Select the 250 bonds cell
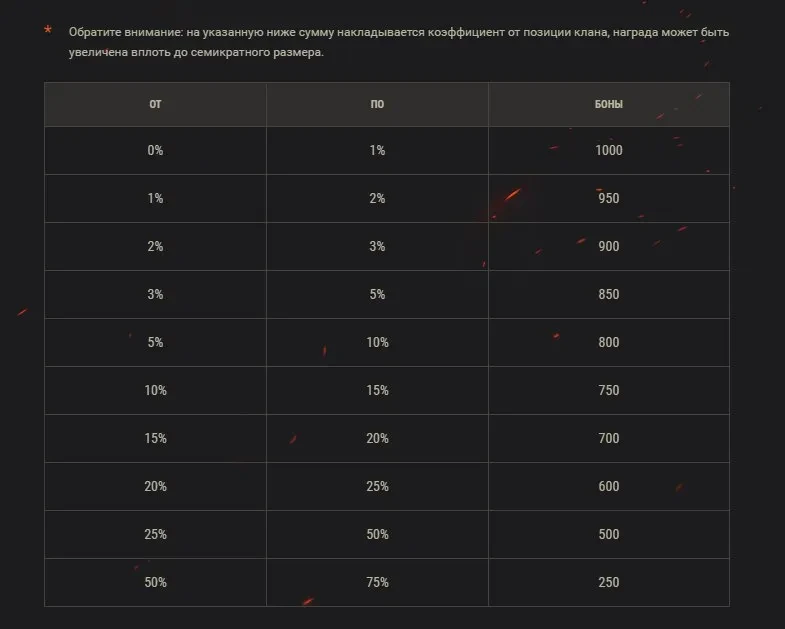 [x=608, y=582]
